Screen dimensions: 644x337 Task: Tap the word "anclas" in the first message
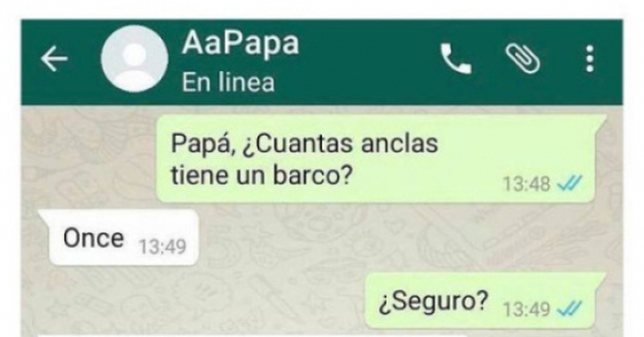click(x=400, y=144)
